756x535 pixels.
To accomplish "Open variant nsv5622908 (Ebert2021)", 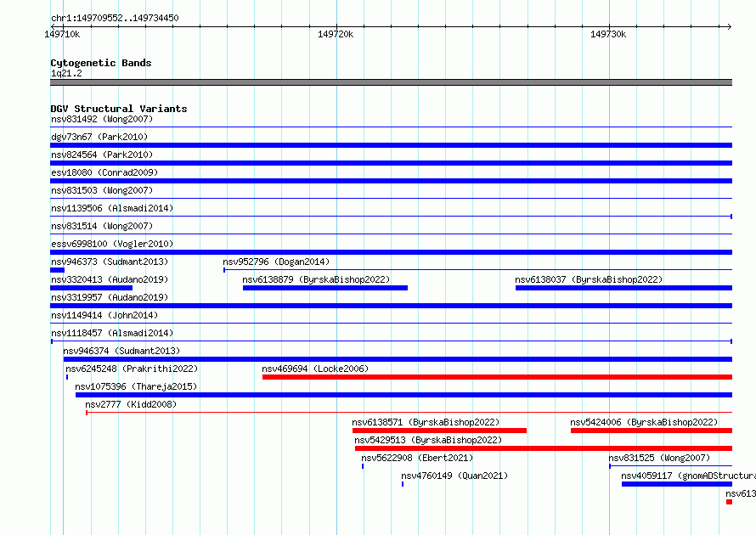I will coord(417,458).
